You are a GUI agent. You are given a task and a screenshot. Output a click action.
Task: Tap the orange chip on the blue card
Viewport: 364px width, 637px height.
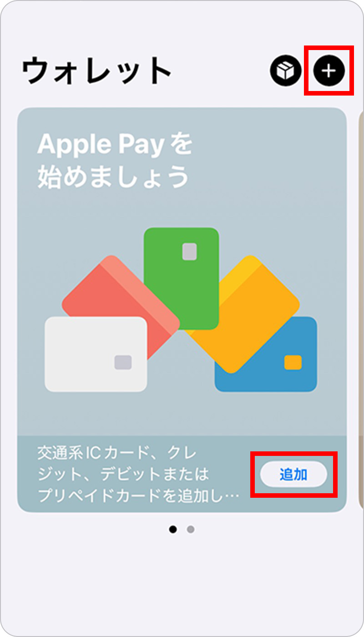(x=293, y=363)
